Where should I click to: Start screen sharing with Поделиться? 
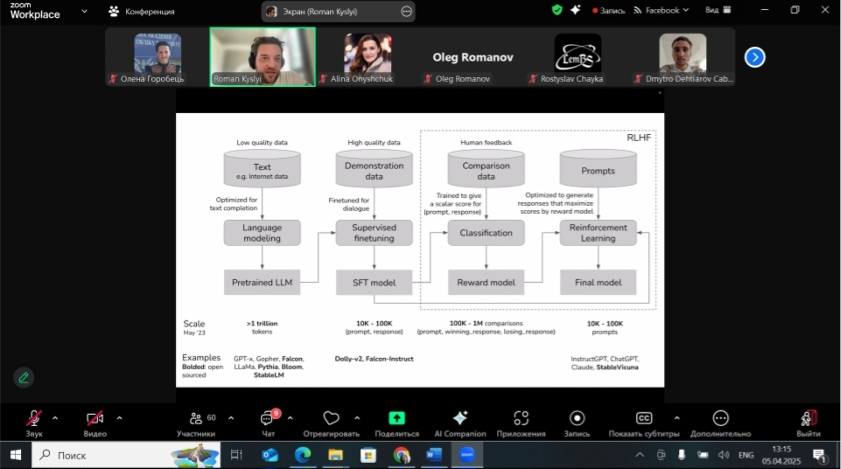(396, 419)
